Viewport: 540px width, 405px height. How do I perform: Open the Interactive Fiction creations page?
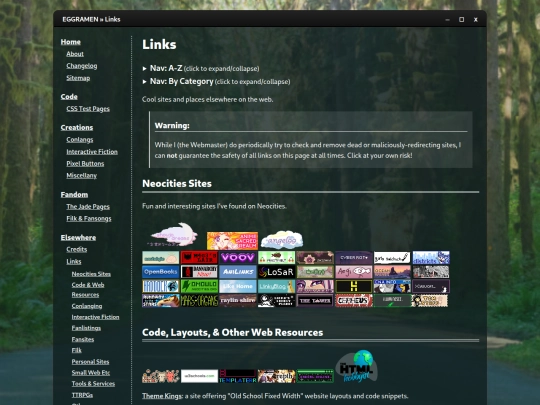92,152
